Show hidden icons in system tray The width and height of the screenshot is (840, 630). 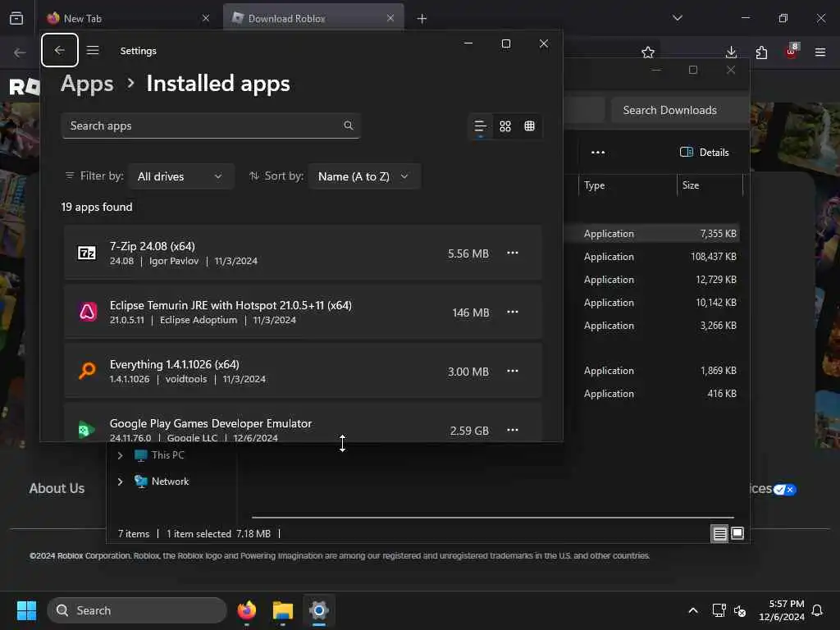coord(692,610)
